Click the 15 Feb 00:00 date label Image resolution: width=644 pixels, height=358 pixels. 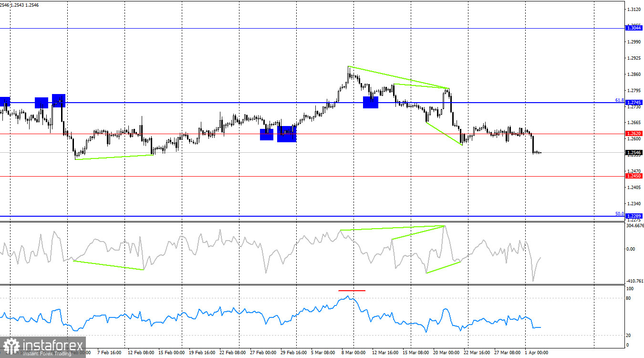click(x=171, y=353)
